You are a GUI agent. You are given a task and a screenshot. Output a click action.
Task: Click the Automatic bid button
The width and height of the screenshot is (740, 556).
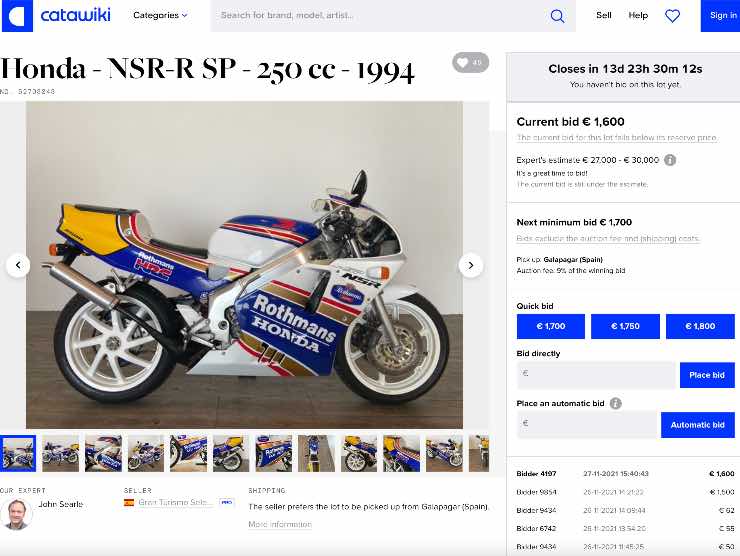pos(698,425)
